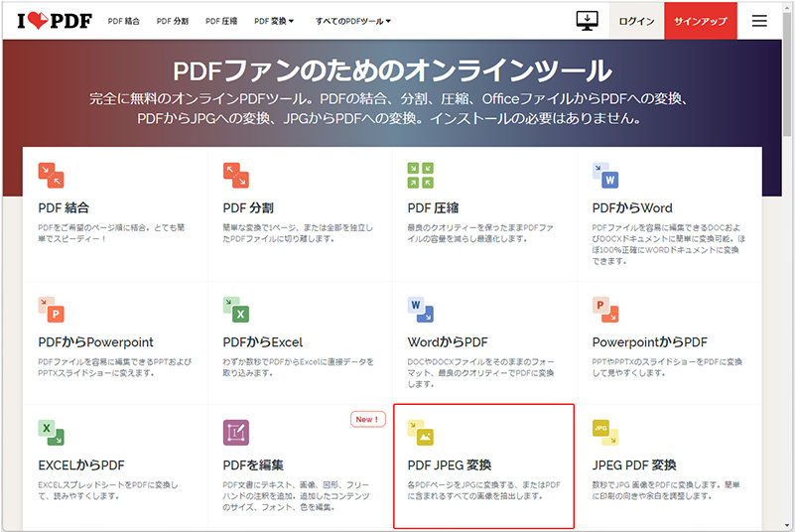Click the iLovePDF logo
This screenshot has width=795, height=532.
point(55,21)
